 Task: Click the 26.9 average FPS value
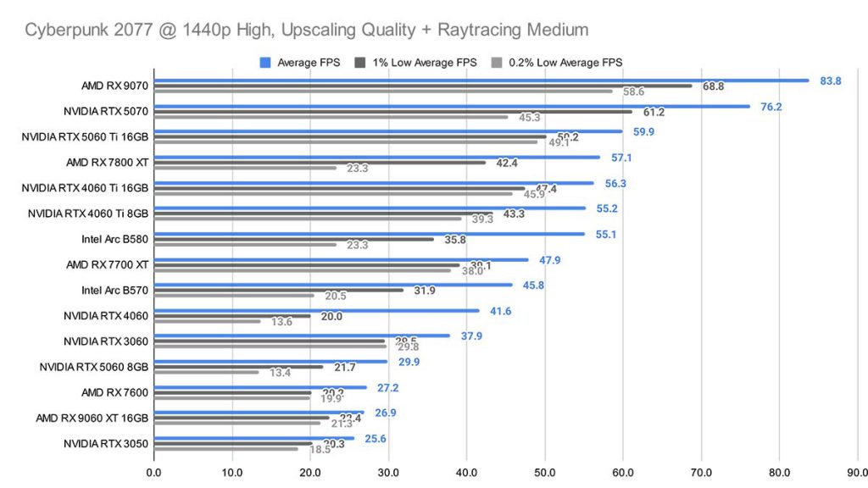[386, 413]
